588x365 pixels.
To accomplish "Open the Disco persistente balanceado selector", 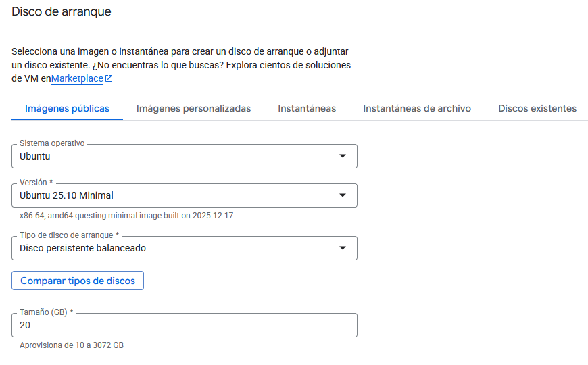I will click(x=176, y=249).
